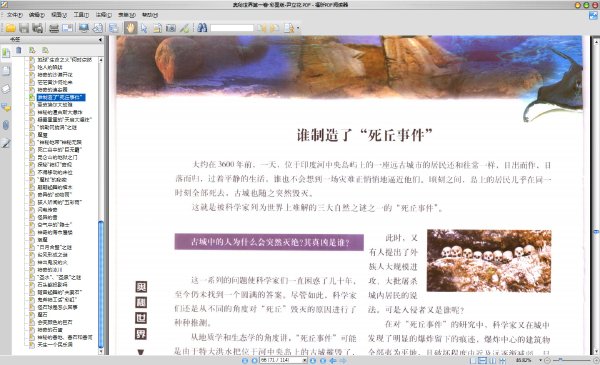The width and height of the screenshot is (600, 365).
Task: Open the Signatures pen panel in the sidebar
Action: click(6, 143)
